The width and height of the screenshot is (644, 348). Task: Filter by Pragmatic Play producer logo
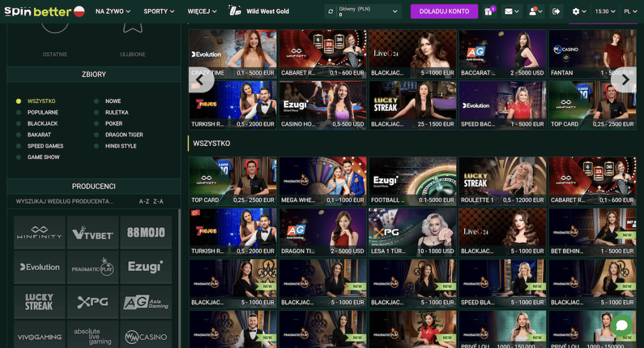93,267
